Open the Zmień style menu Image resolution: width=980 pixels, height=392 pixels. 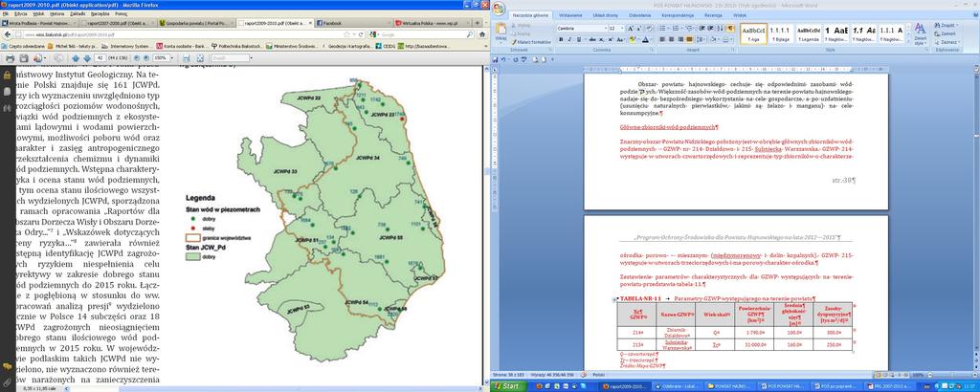[x=920, y=33]
